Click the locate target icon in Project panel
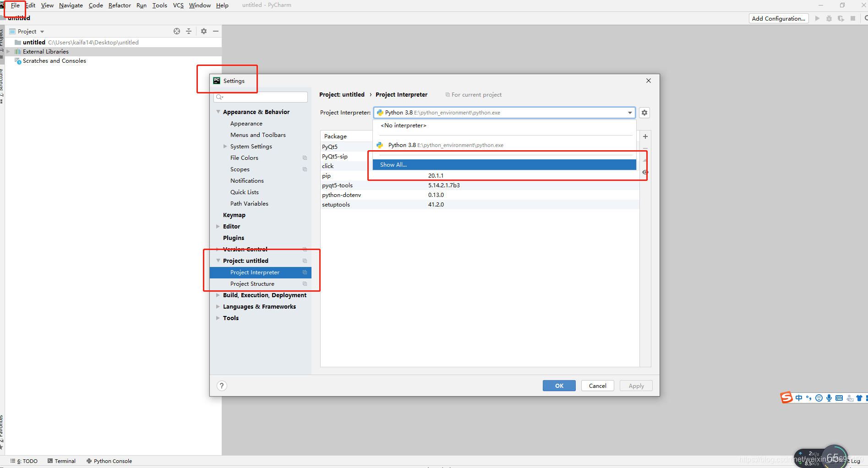 pyautogui.click(x=177, y=31)
